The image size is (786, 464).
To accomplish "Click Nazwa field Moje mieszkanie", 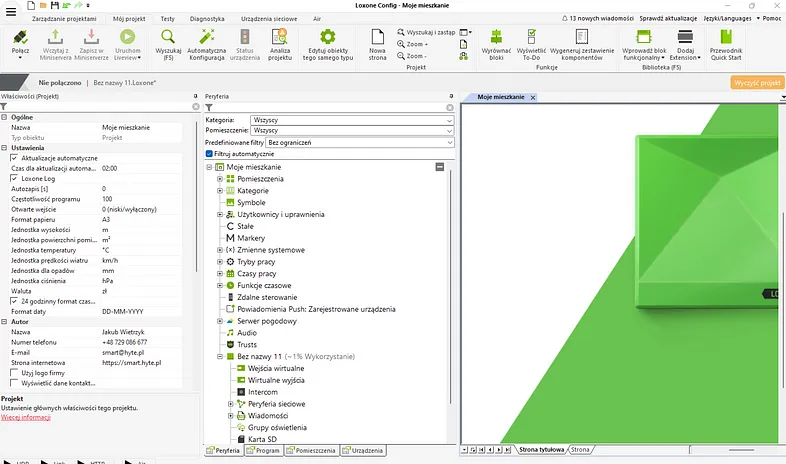I will [141, 128].
